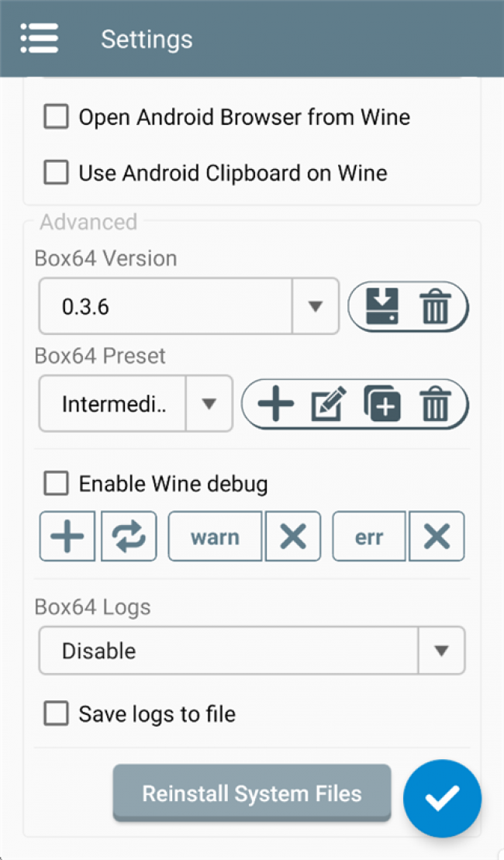Remove the warn debug channel
The height and width of the screenshot is (860, 504).
tap(292, 536)
